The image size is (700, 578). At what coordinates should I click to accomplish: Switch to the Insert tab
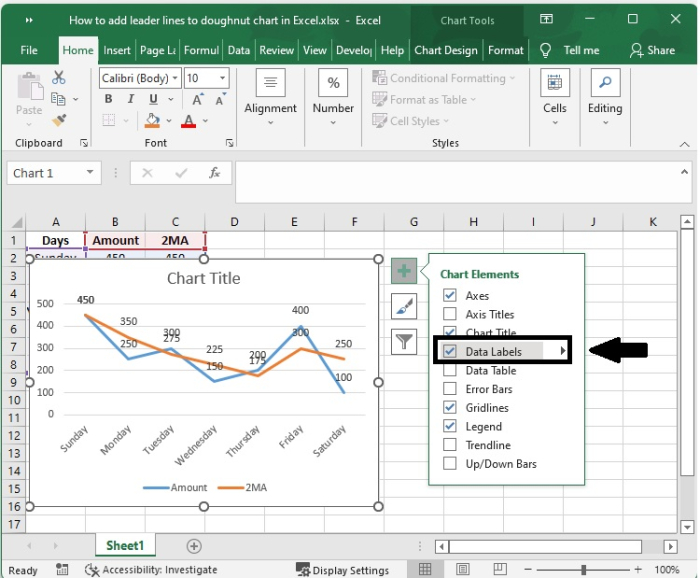(117, 50)
